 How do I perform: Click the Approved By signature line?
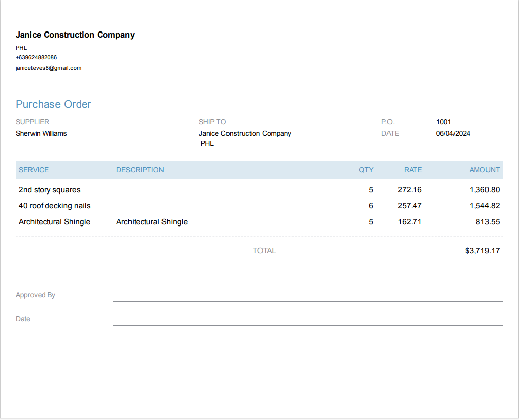point(308,300)
